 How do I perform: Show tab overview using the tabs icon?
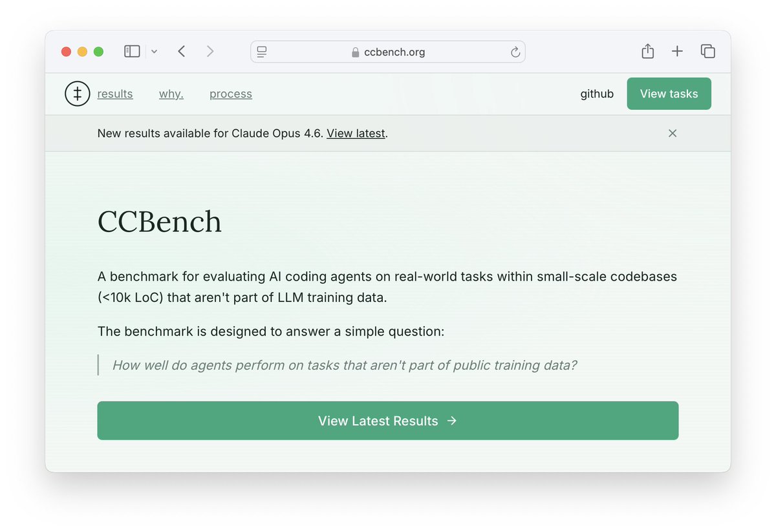(x=707, y=51)
